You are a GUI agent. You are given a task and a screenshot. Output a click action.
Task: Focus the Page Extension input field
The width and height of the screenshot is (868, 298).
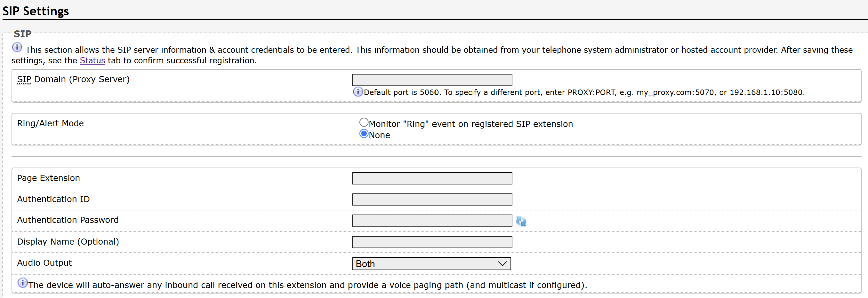point(432,178)
